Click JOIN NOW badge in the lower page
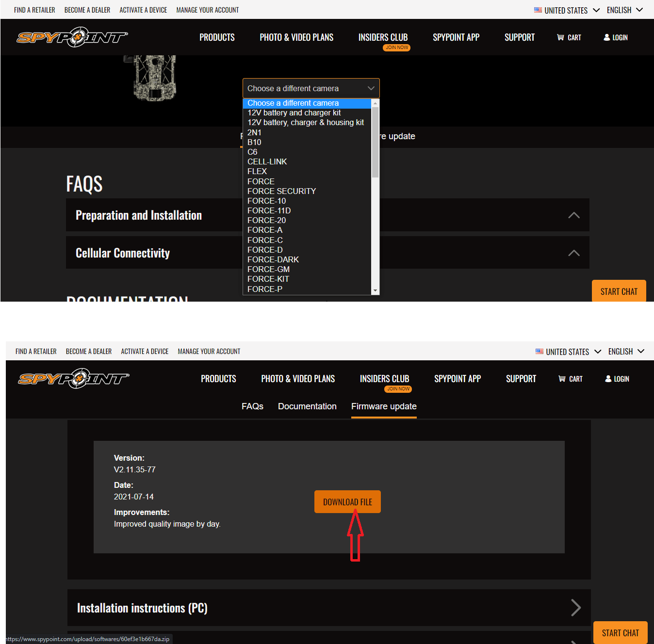Viewport: 654px width, 644px height. pyautogui.click(x=398, y=389)
